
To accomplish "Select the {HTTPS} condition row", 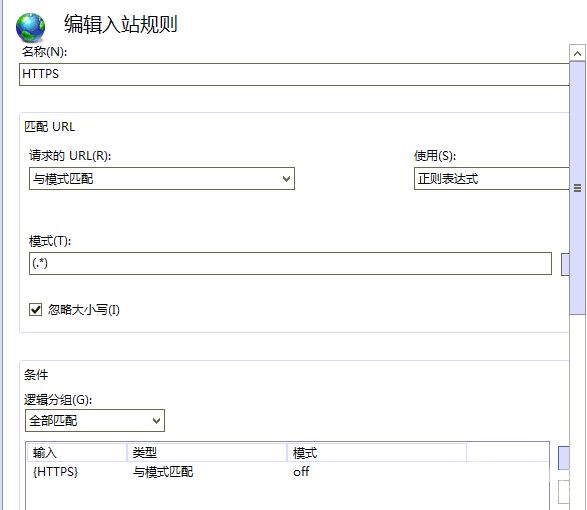I will (287, 472).
